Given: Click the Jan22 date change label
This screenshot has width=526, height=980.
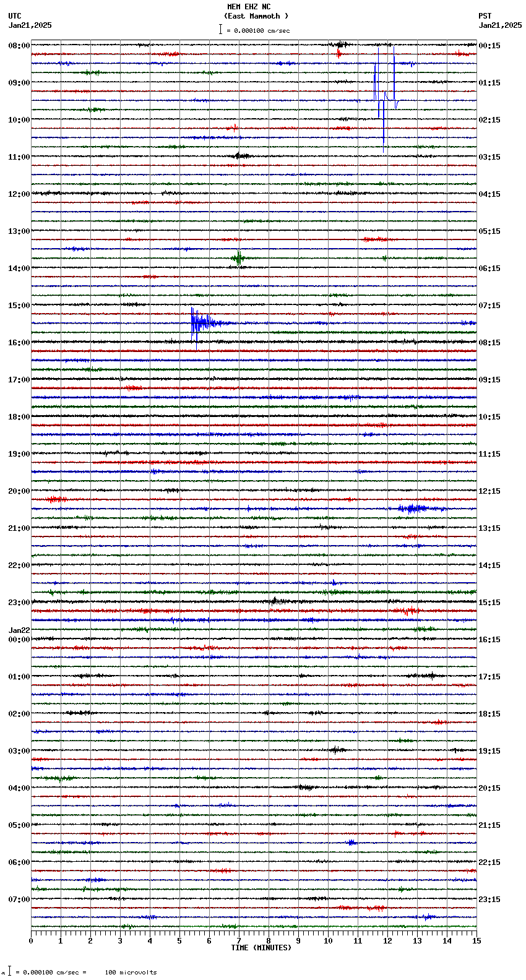Looking at the screenshot, I should tap(19, 630).
